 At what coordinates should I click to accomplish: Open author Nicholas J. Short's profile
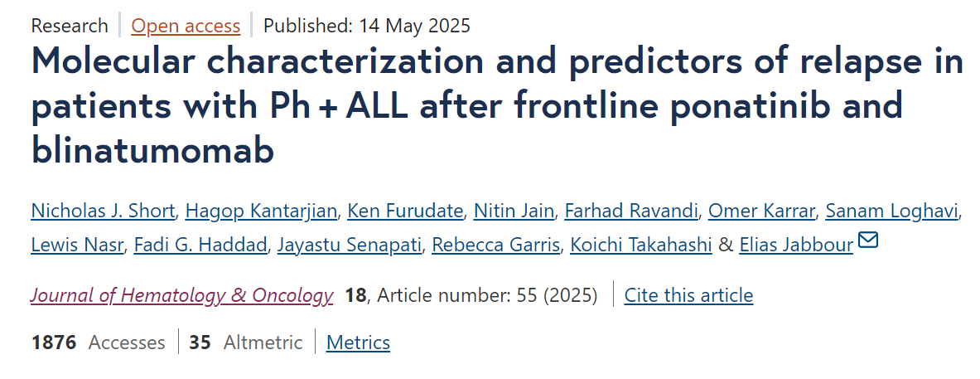pos(103,211)
